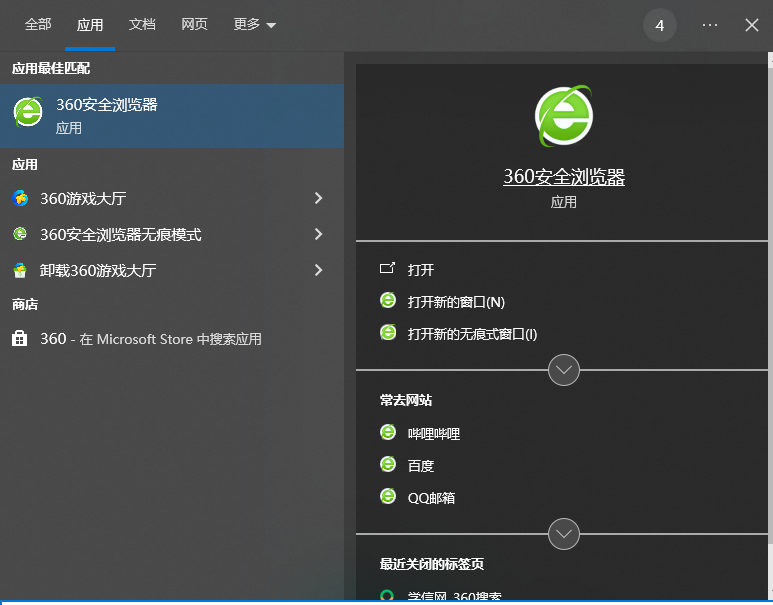Click the 360 browser icon in best match
Screen dimensions: 773x605
pos(28,112)
